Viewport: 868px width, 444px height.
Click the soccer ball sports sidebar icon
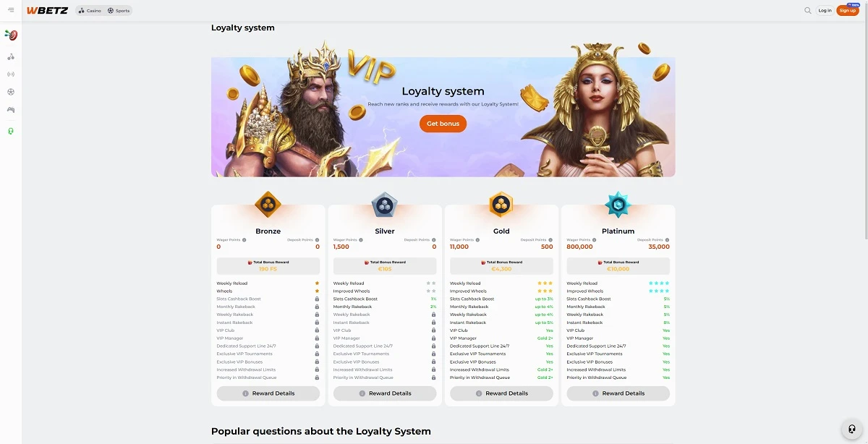coord(11,92)
